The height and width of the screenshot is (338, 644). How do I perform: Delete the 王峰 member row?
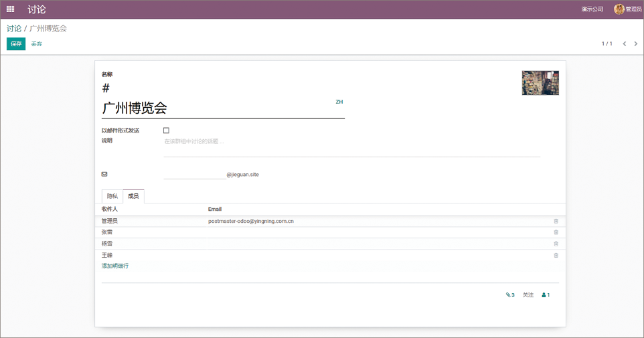pos(556,255)
